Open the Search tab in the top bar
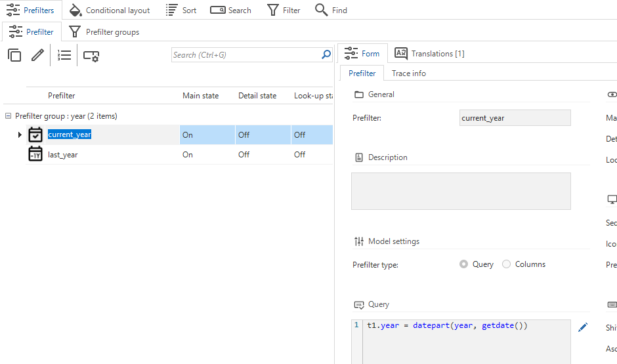The height and width of the screenshot is (364, 617). [x=230, y=10]
